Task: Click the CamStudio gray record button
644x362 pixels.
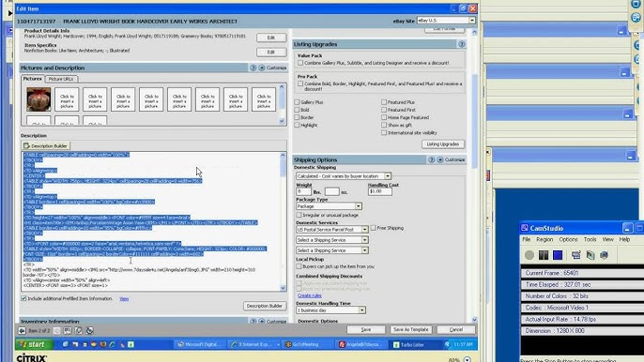Action: coord(529,255)
